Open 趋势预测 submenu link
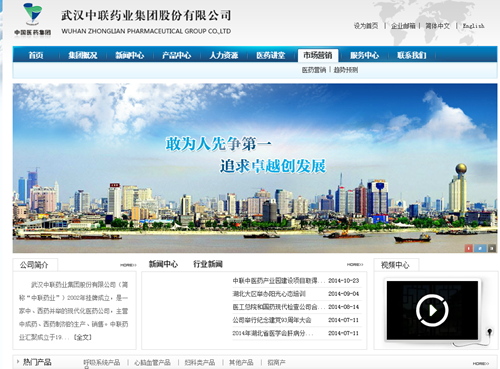This screenshot has width=500, height=369. (x=346, y=70)
